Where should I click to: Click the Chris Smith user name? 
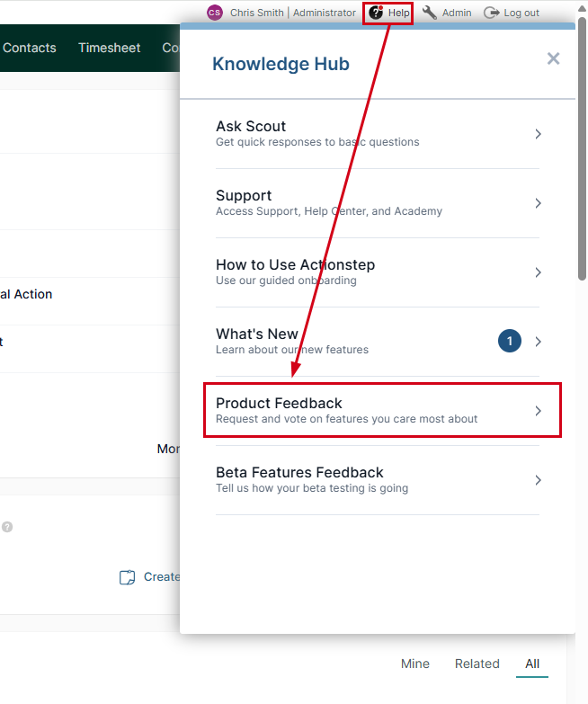(x=257, y=13)
